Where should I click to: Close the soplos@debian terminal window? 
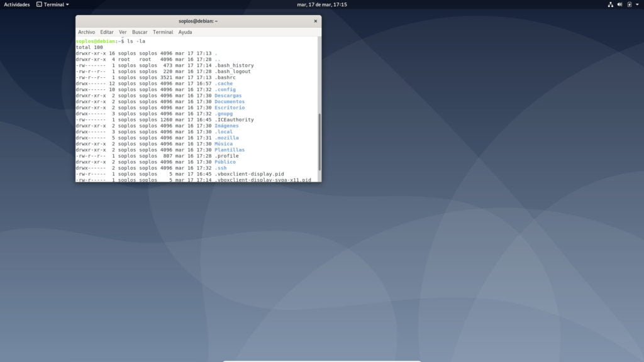pyautogui.click(x=316, y=21)
